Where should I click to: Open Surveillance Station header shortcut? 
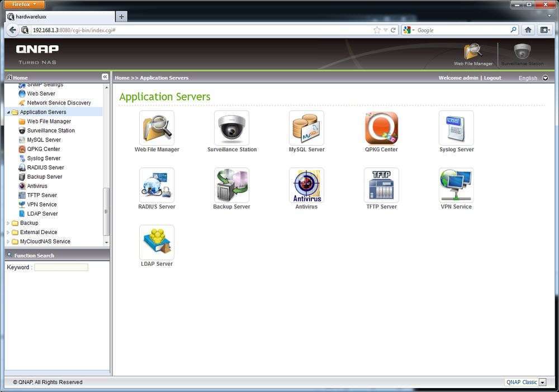coord(522,54)
